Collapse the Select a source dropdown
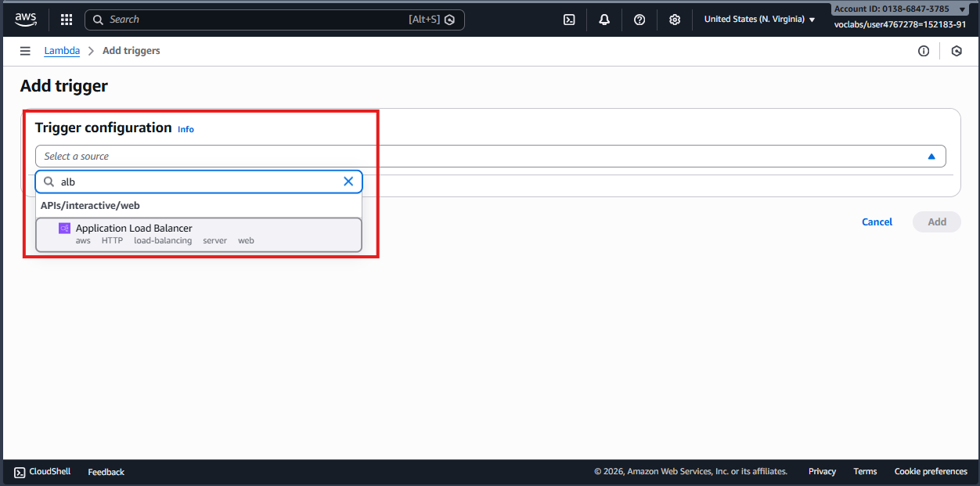This screenshot has width=980, height=486. (931, 157)
